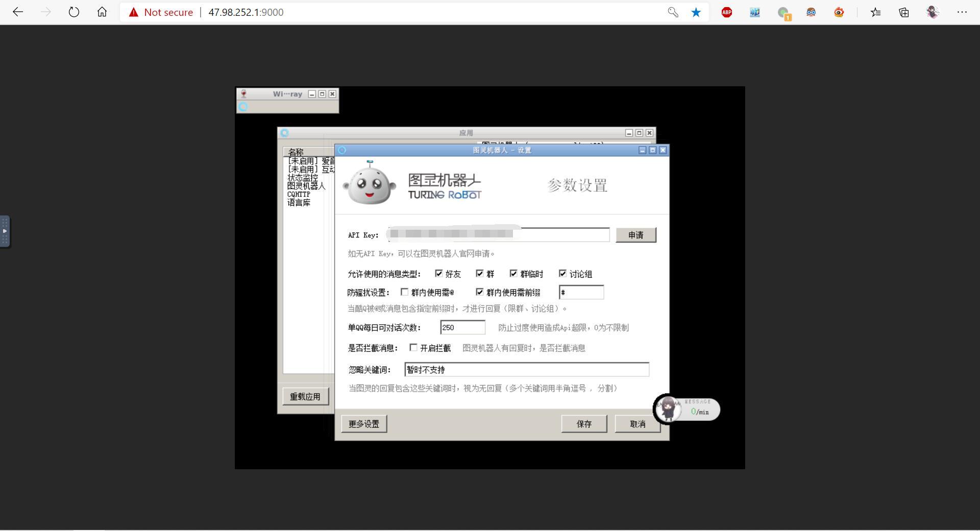Click the wine glass icon in Wi···ray window
Screen dimensions: 980x531
point(243,94)
